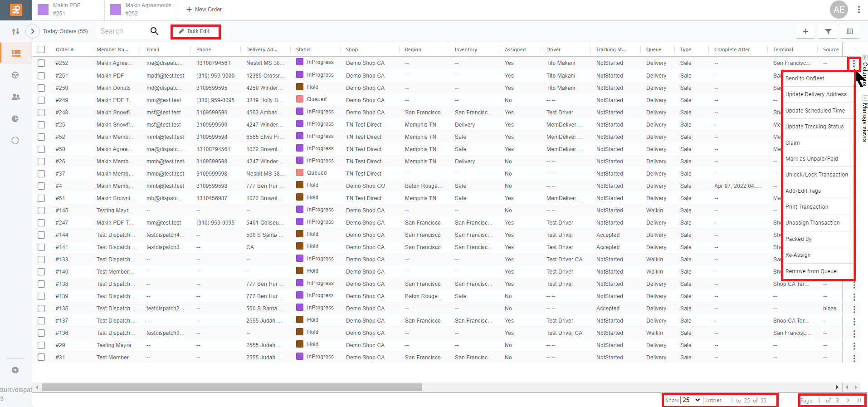Click the Status column header
This screenshot has height=407, width=868.
(x=303, y=49)
